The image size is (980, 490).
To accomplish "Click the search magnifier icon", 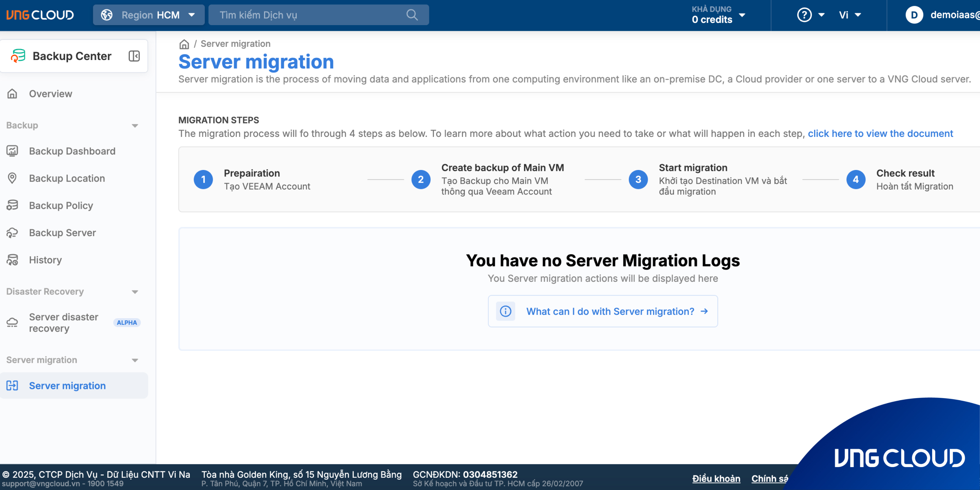I will [x=412, y=15].
